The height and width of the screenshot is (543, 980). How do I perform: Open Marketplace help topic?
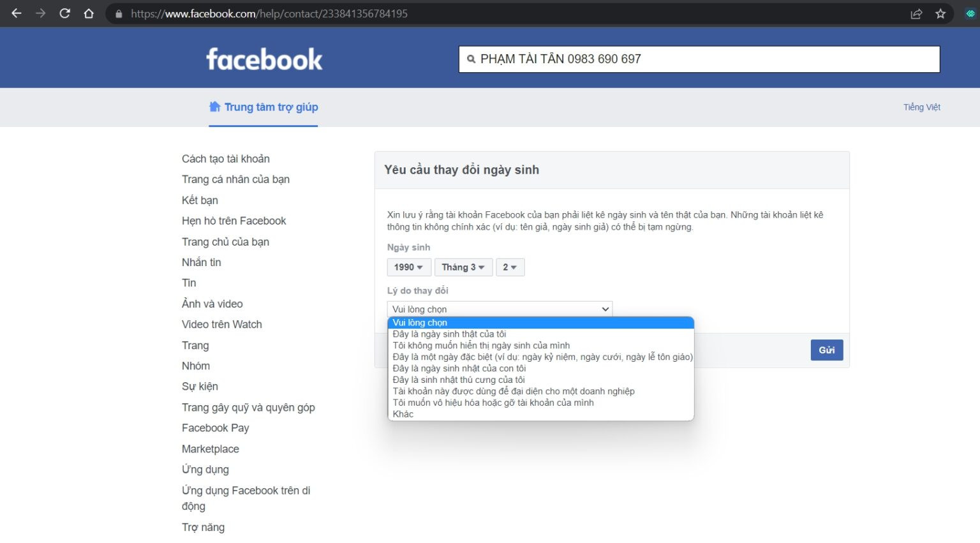(211, 449)
